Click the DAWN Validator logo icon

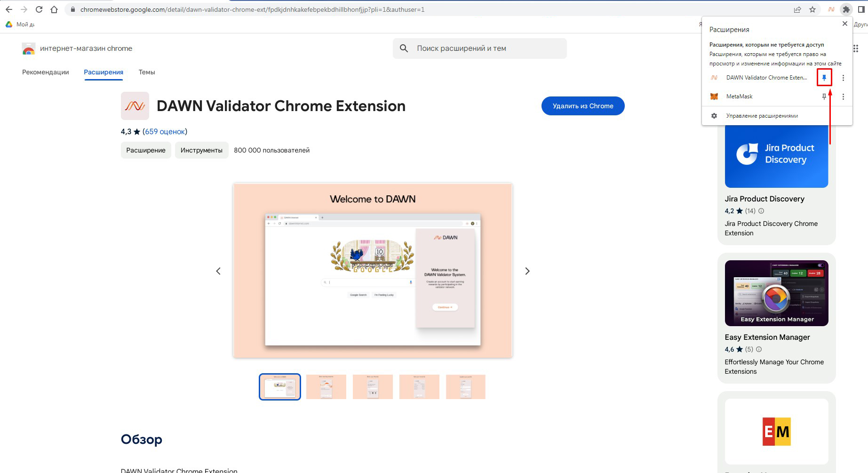coord(135,106)
